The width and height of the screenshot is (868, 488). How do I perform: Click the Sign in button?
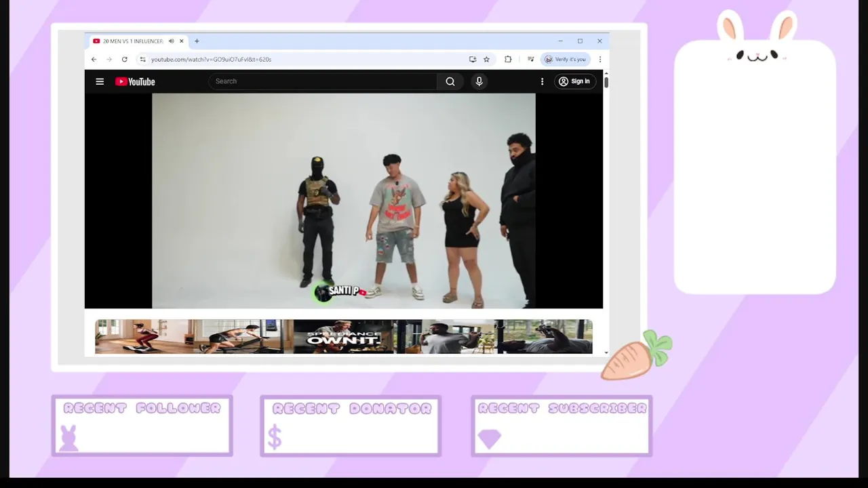click(x=575, y=81)
